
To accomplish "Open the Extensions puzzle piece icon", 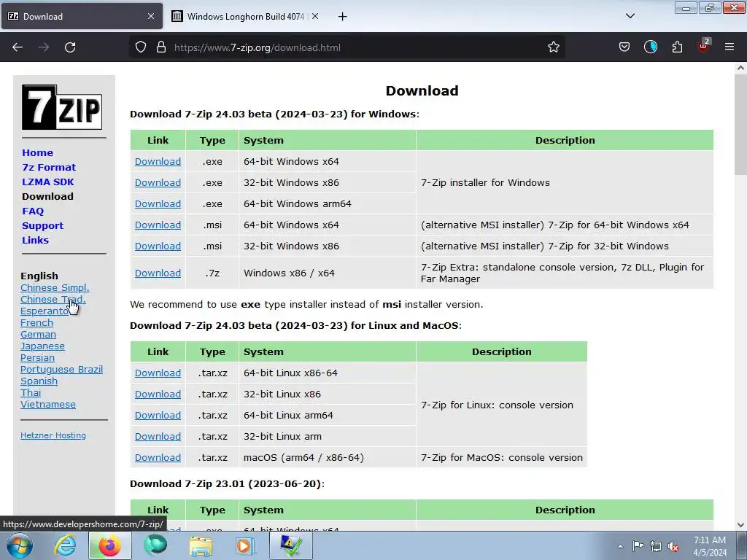I will tap(677, 47).
